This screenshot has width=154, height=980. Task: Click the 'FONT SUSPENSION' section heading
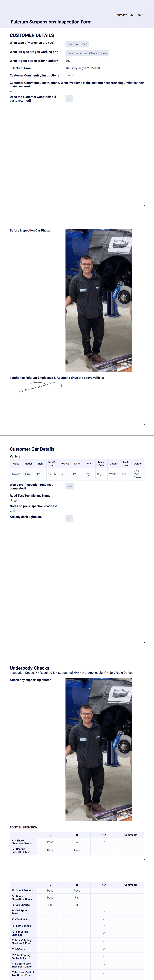(24, 827)
